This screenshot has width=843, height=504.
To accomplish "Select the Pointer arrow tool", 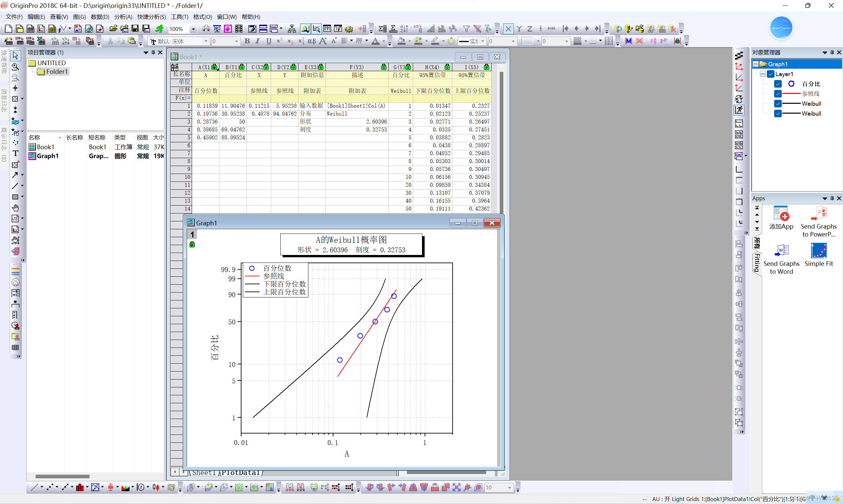I will [x=15, y=55].
